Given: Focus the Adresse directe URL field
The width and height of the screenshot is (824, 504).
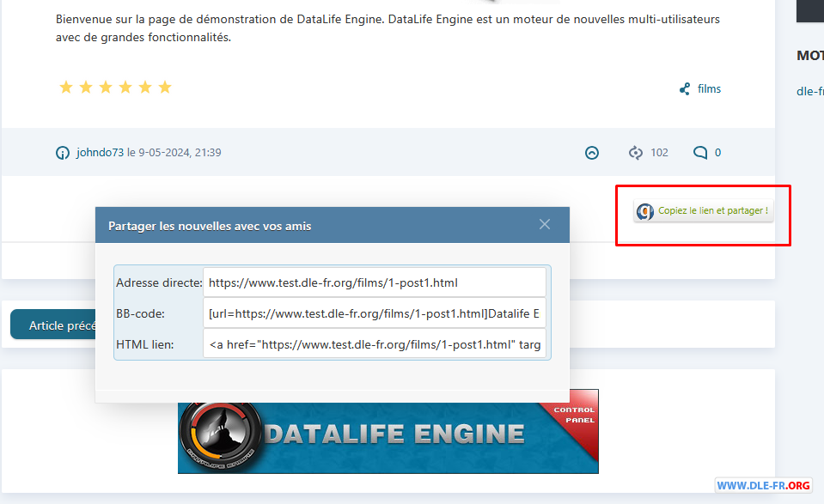Looking at the screenshot, I should (x=374, y=282).
